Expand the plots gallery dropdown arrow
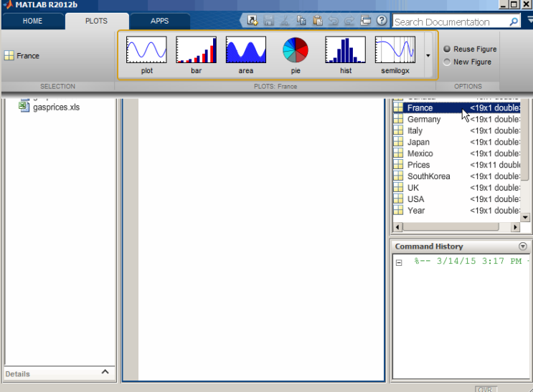The height and width of the screenshot is (392, 533). 428,56
